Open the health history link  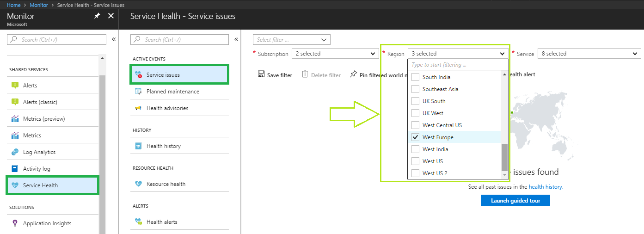(x=546, y=187)
